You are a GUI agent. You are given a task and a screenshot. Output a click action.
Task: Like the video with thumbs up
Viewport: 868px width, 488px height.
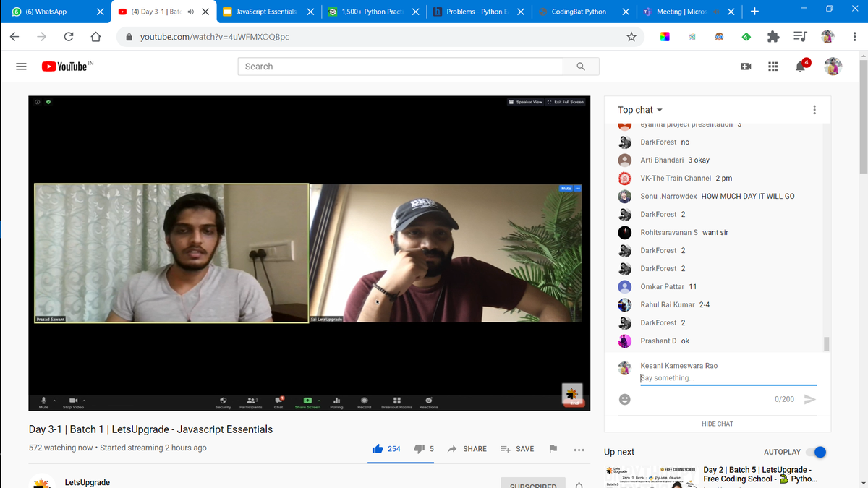(x=378, y=448)
